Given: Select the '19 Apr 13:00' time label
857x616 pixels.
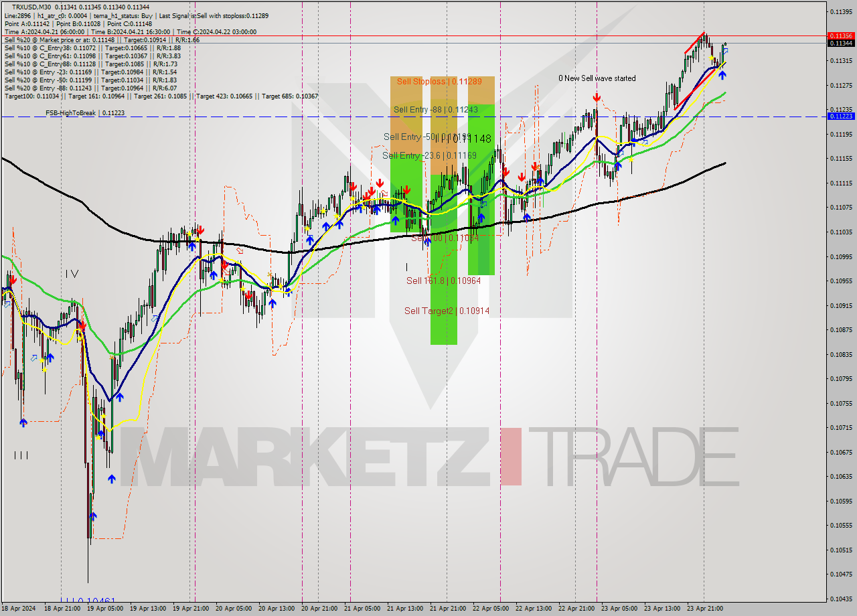Looking at the screenshot, I should 148,609.
